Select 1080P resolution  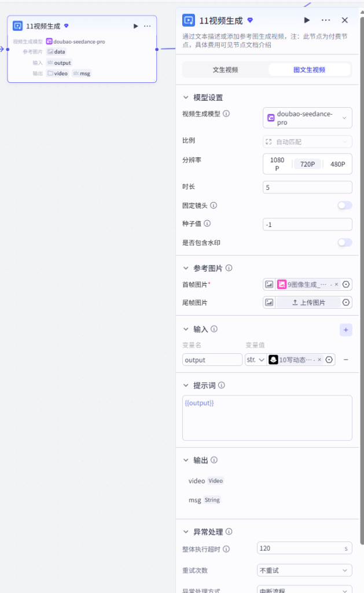277,164
